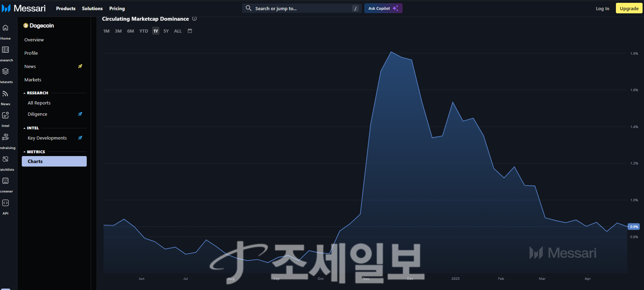
Task: Select the YTD time range
Action: point(144,31)
